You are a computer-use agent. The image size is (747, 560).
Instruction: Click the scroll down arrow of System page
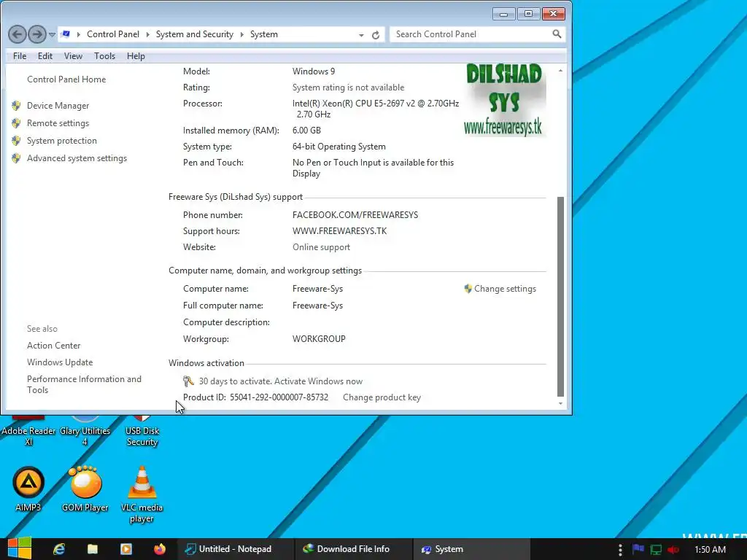pyautogui.click(x=560, y=404)
